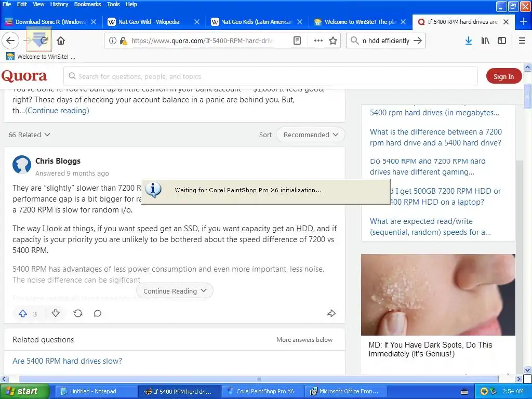Screen dimensions: 532x399
Task: Open the browser home page icon
Action: coord(61,41)
